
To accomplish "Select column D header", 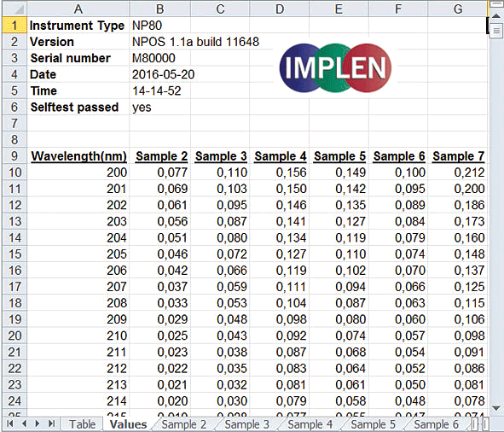I will point(280,9).
